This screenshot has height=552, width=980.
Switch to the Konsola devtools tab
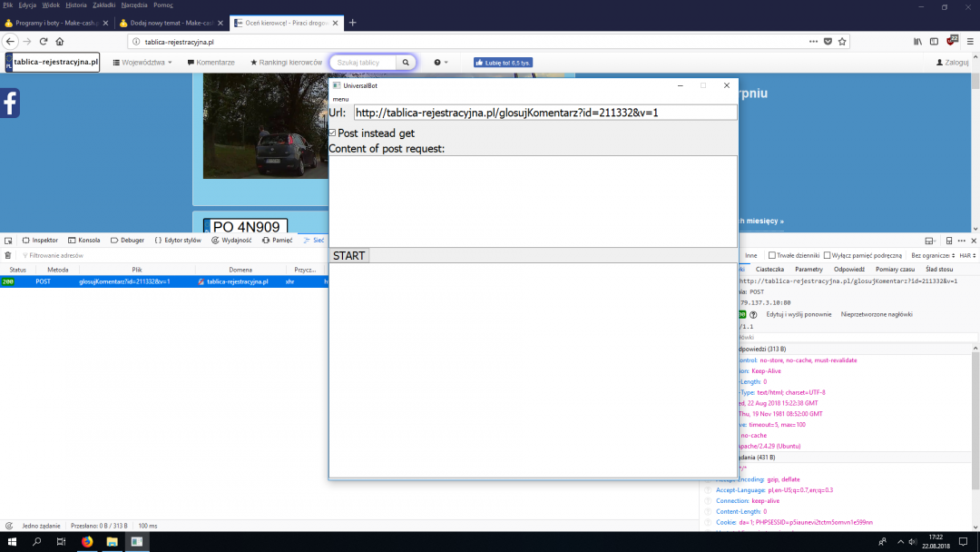tap(83, 241)
